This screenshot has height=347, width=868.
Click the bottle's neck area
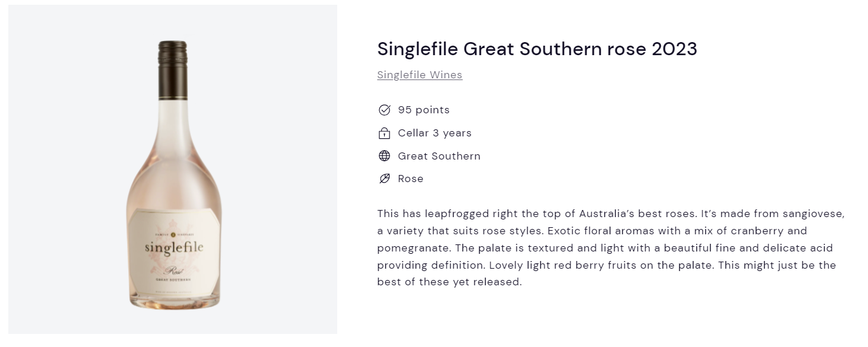coord(173,128)
